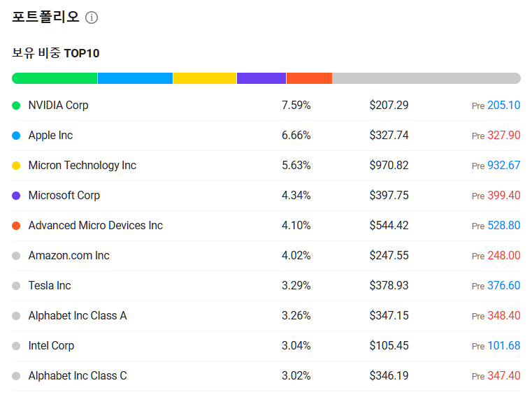Click the 포트폴리오 section heading

pyautogui.click(x=45, y=17)
